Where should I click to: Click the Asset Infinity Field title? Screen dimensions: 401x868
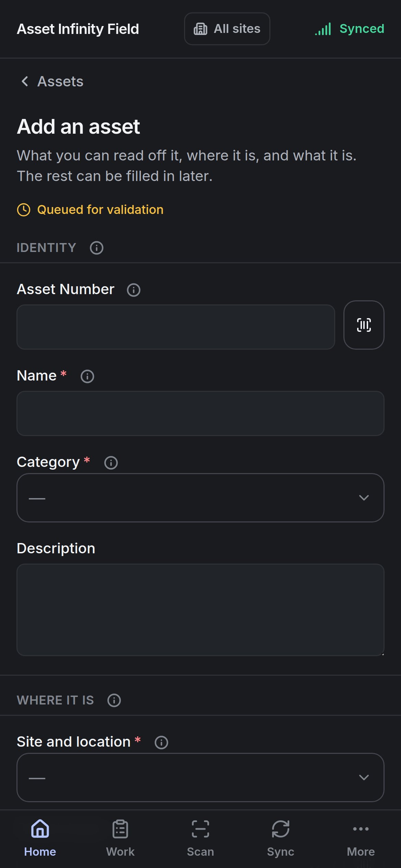click(78, 29)
